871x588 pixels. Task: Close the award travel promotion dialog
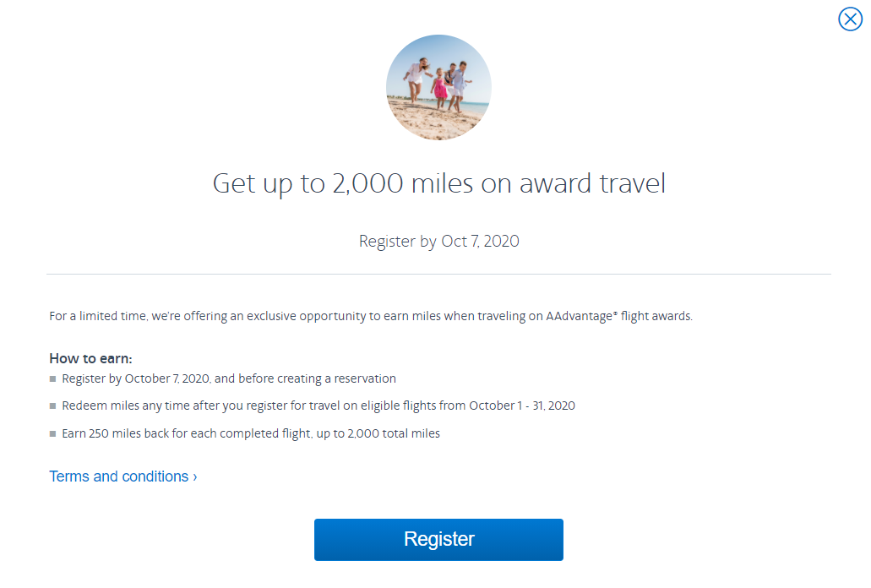[x=850, y=19]
